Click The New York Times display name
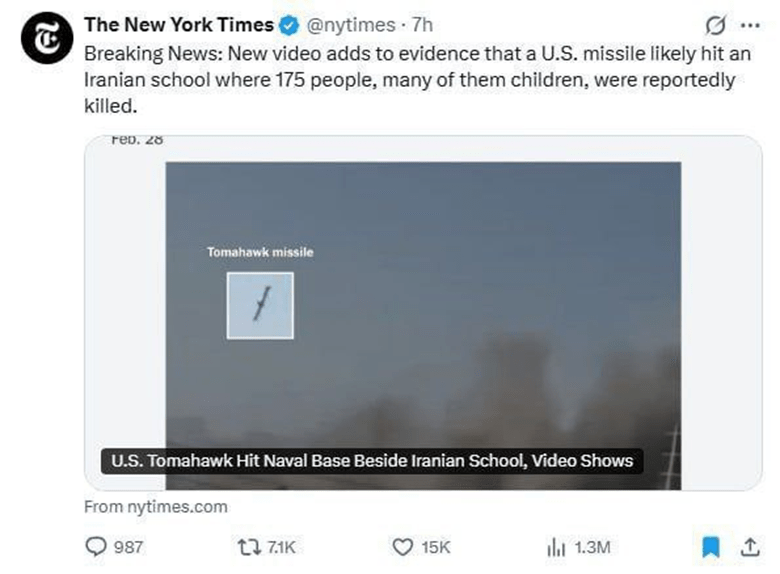780x574 pixels. pyautogui.click(x=178, y=25)
